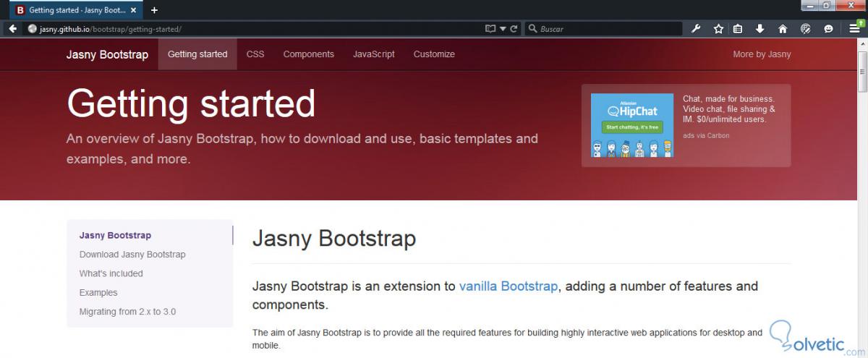The height and width of the screenshot is (358, 868).
Task: Open the chat smiley face icon
Action: click(828, 29)
